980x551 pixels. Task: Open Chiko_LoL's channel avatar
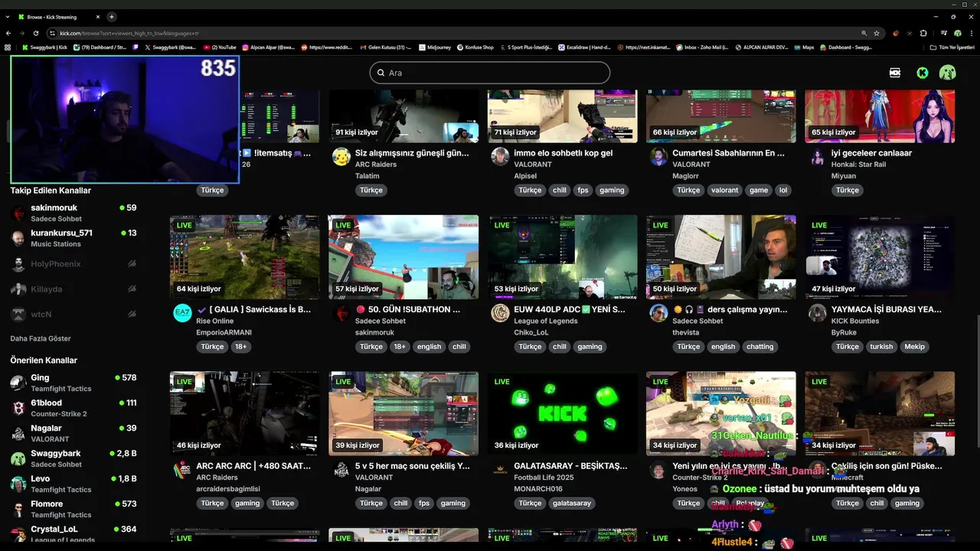point(500,313)
